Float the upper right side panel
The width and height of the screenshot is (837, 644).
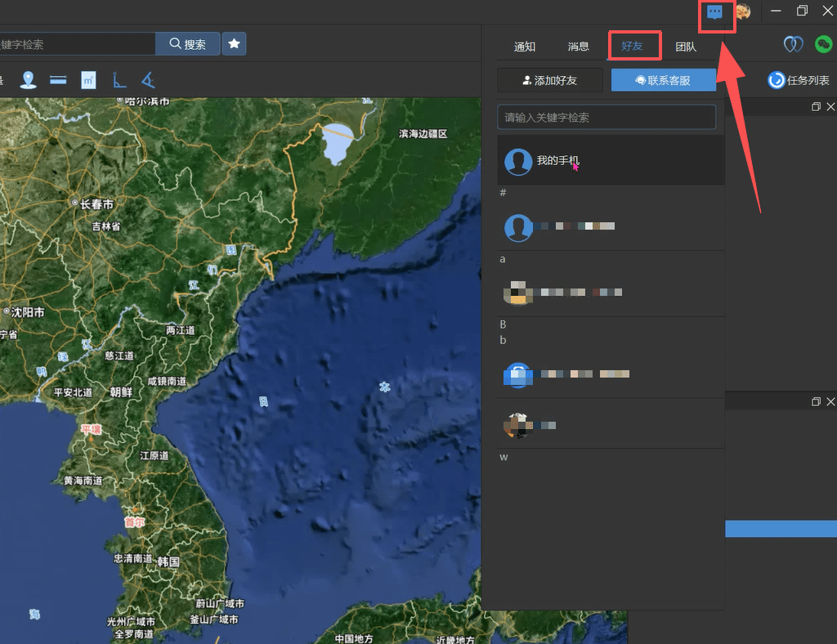[816, 107]
